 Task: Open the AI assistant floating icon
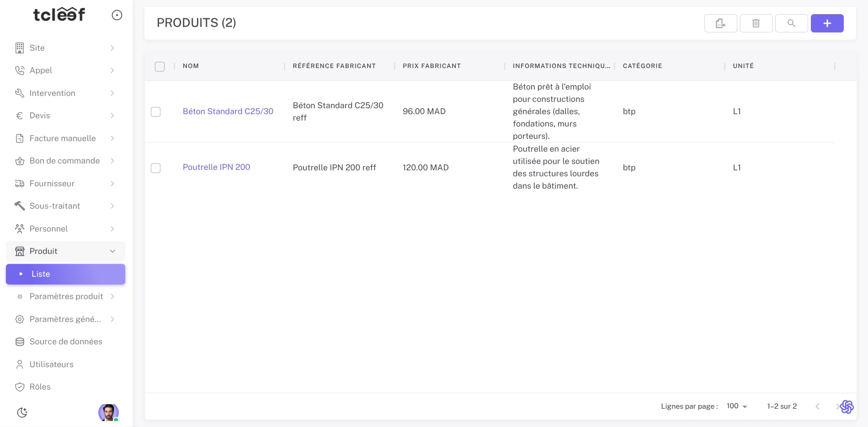point(847,406)
